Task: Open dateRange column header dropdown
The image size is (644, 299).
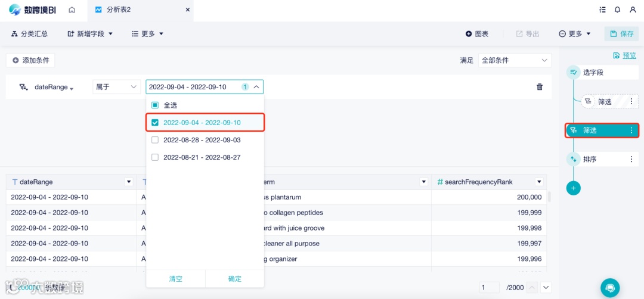Action: point(129,182)
